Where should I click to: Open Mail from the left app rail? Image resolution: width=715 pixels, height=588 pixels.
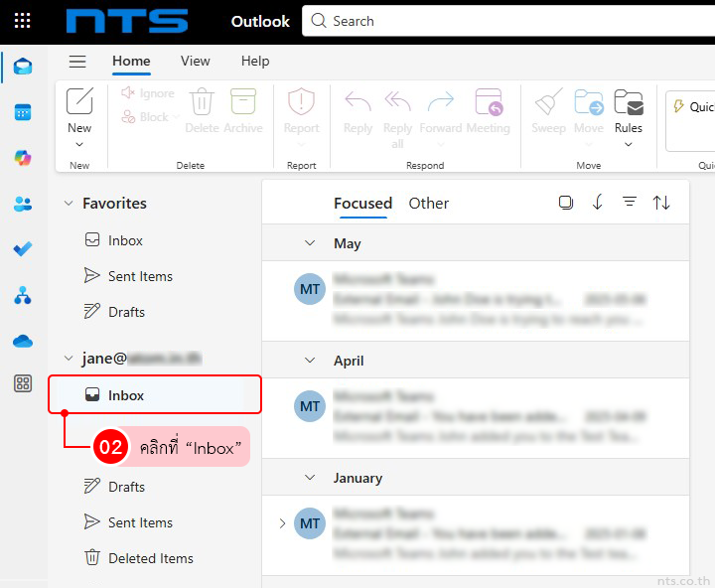pos(23,67)
